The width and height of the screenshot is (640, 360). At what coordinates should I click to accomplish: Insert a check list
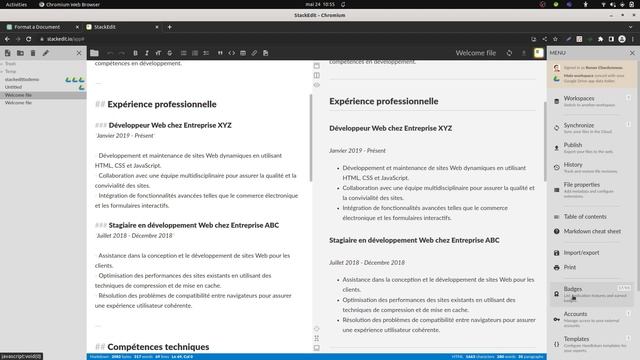tap(206, 53)
